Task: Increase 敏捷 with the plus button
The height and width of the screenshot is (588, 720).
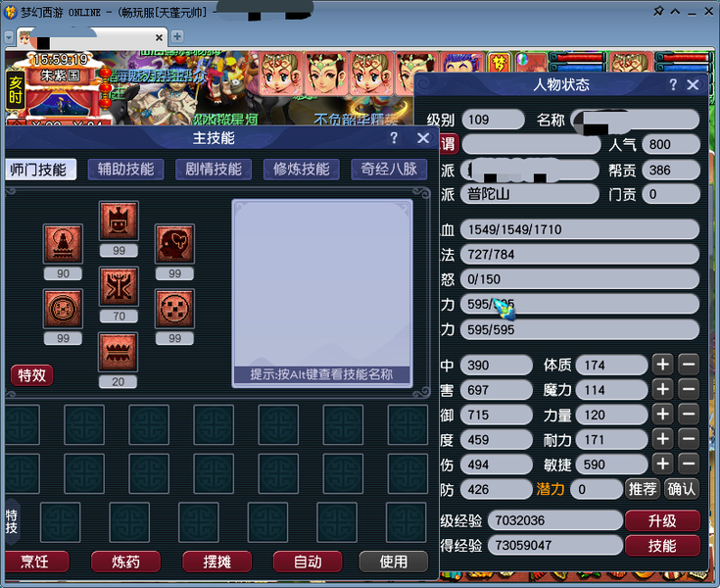Action: click(662, 464)
